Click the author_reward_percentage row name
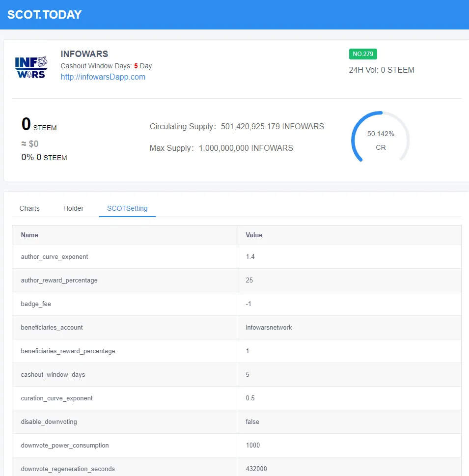 [59, 280]
